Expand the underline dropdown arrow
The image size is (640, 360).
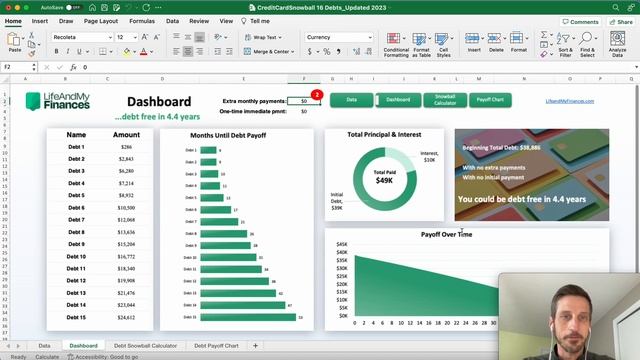click(x=87, y=52)
